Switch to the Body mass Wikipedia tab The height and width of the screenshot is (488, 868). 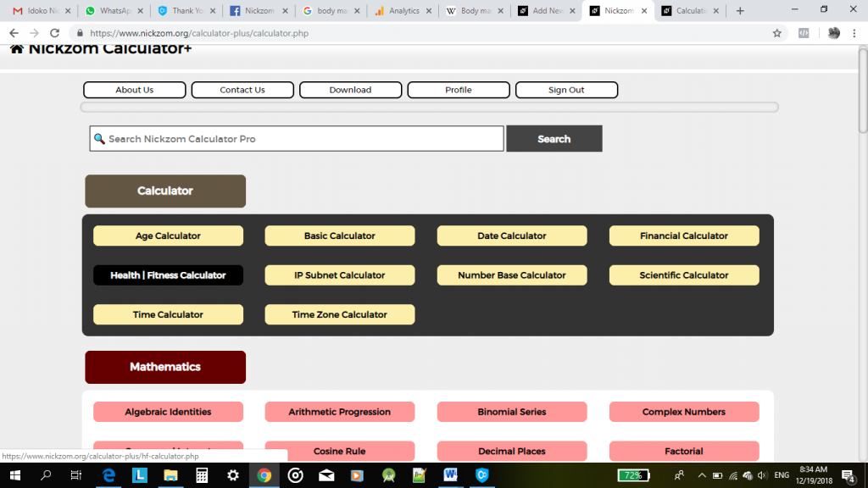pyautogui.click(x=475, y=10)
